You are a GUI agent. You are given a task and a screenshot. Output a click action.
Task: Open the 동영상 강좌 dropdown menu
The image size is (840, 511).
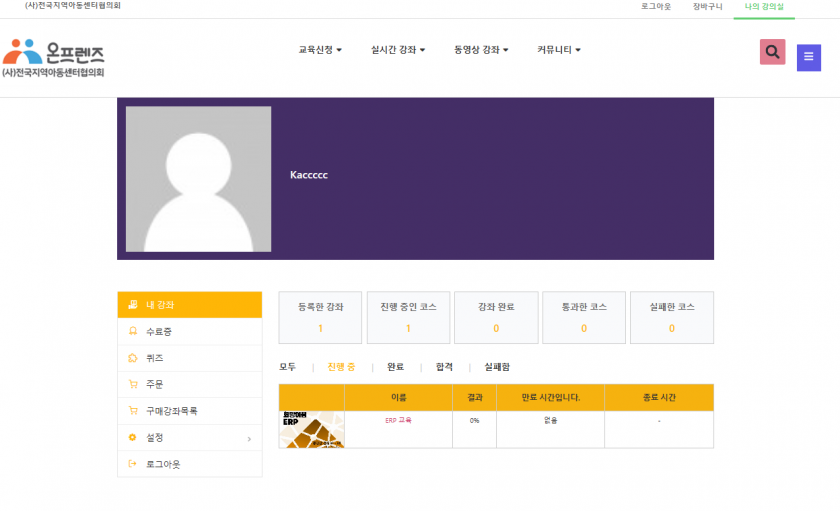pos(481,50)
